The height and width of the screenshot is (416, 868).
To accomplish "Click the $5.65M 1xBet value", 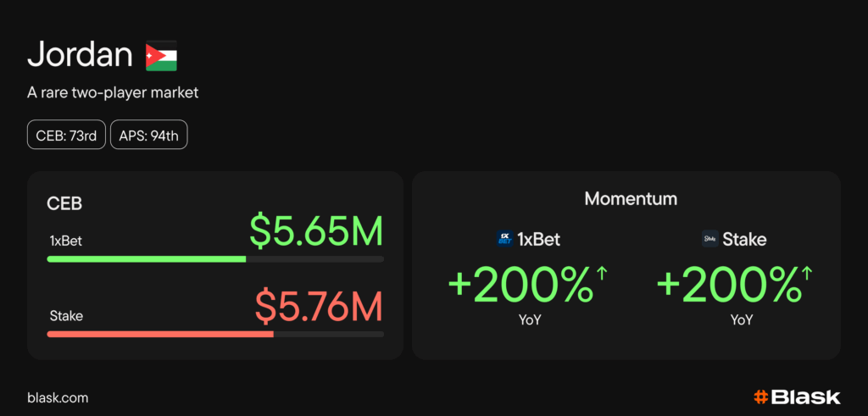I will coord(316,231).
